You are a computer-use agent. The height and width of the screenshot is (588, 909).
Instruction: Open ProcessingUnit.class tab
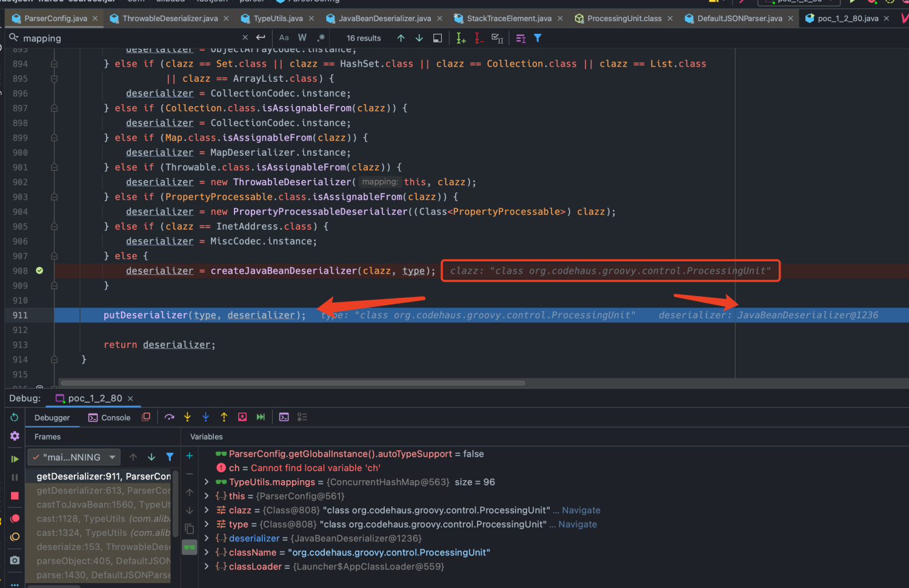(624, 19)
